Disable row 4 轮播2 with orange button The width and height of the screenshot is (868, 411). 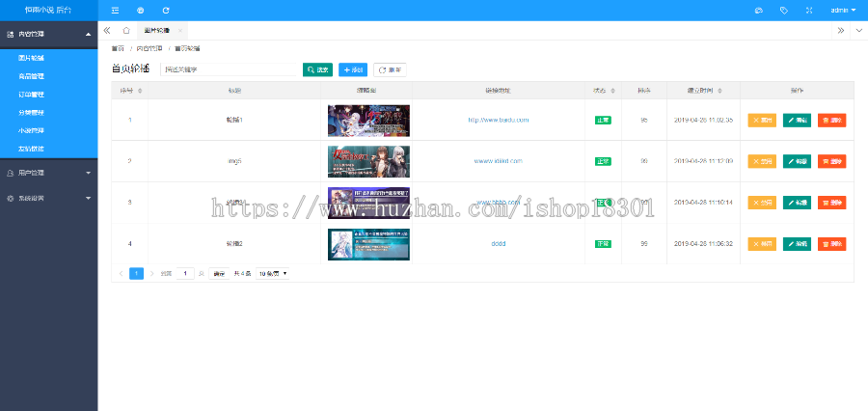[762, 244]
